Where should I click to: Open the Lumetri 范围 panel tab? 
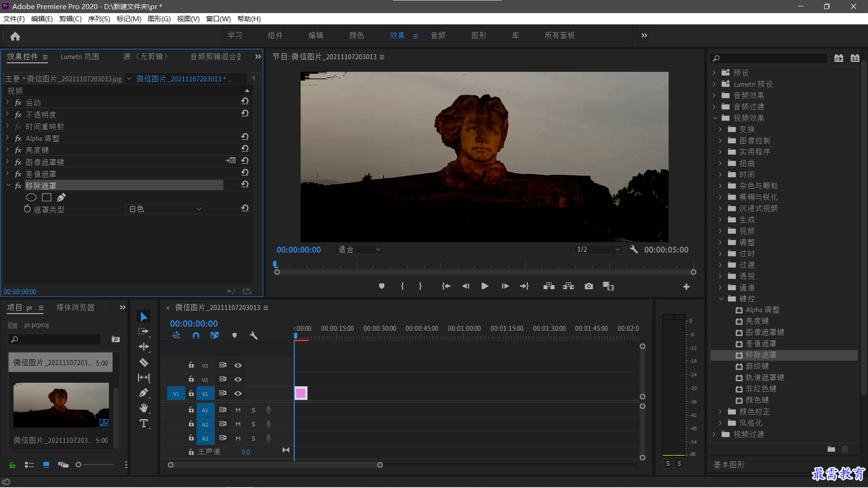pos(80,56)
